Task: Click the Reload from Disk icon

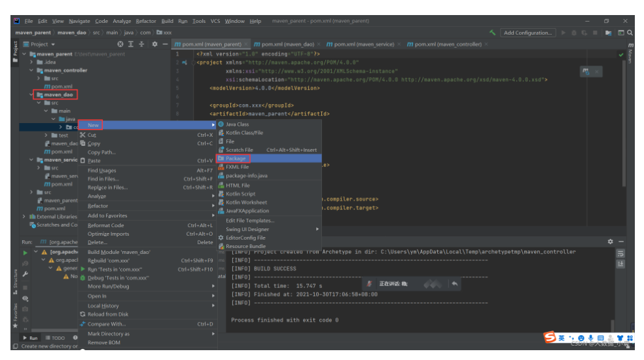Action: point(82,314)
